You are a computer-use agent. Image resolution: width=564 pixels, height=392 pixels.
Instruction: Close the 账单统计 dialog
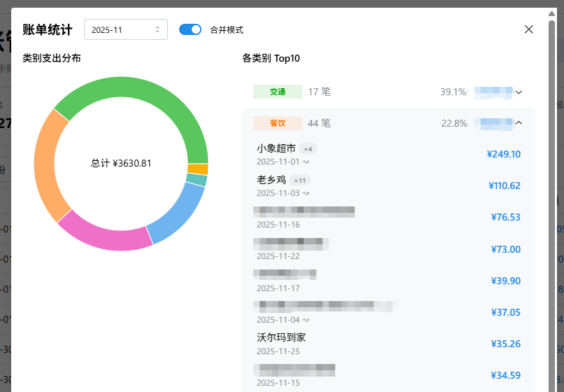click(529, 29)
